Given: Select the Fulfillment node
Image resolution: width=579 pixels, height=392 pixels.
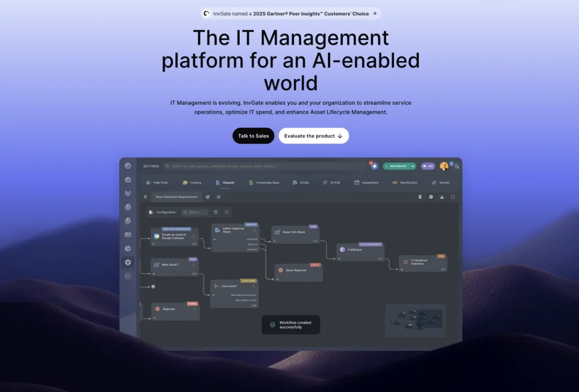Looking at the screenshot, I should tap(360, 252).
